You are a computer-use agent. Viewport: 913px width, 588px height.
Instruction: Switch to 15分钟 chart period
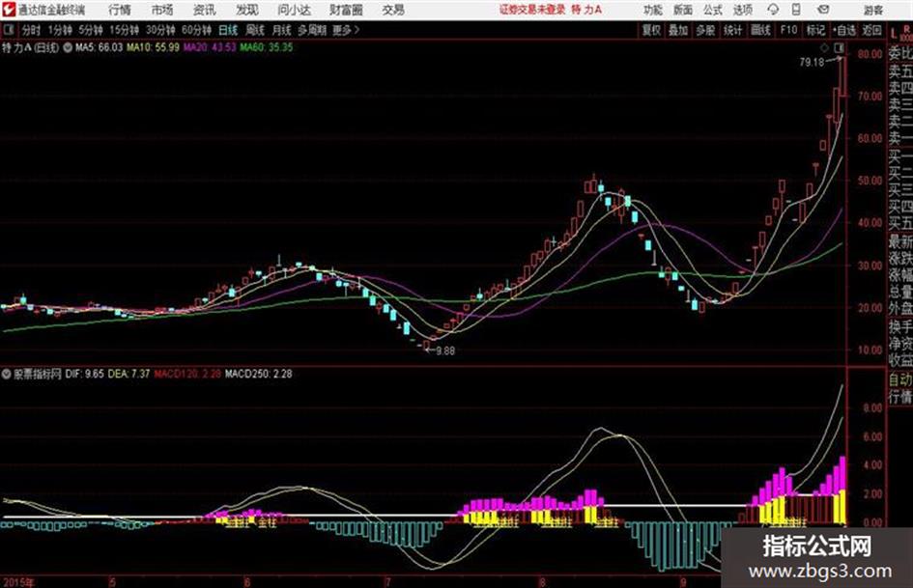125,30
